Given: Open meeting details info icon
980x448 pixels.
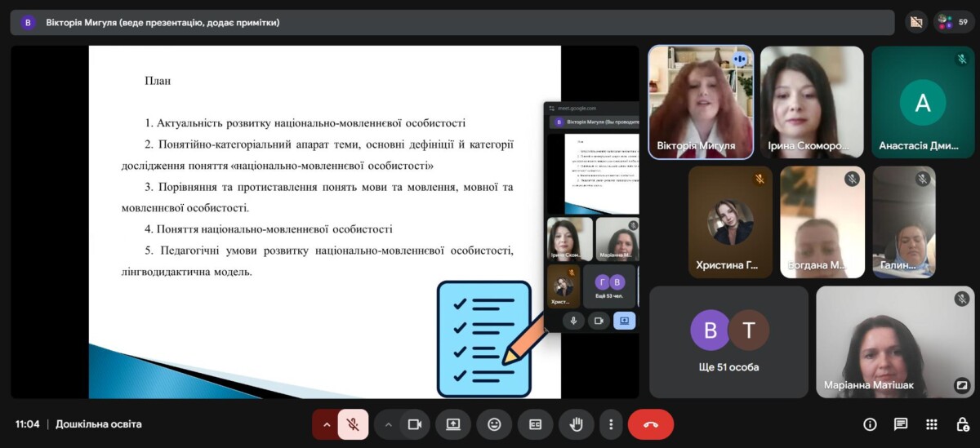Looking at the screenshot, I should pos(870,424).
